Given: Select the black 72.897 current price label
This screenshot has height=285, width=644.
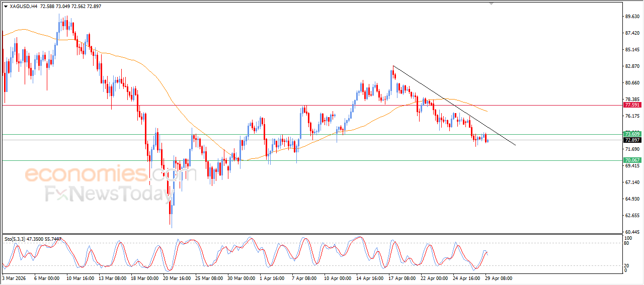Looking at the screenshot, I should tap(632, 140).
